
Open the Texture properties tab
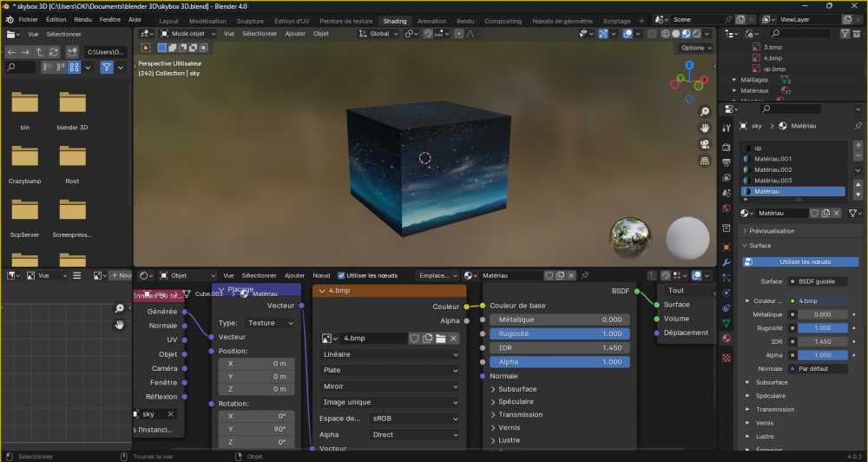pyautogui.click(x=727, y=358)
